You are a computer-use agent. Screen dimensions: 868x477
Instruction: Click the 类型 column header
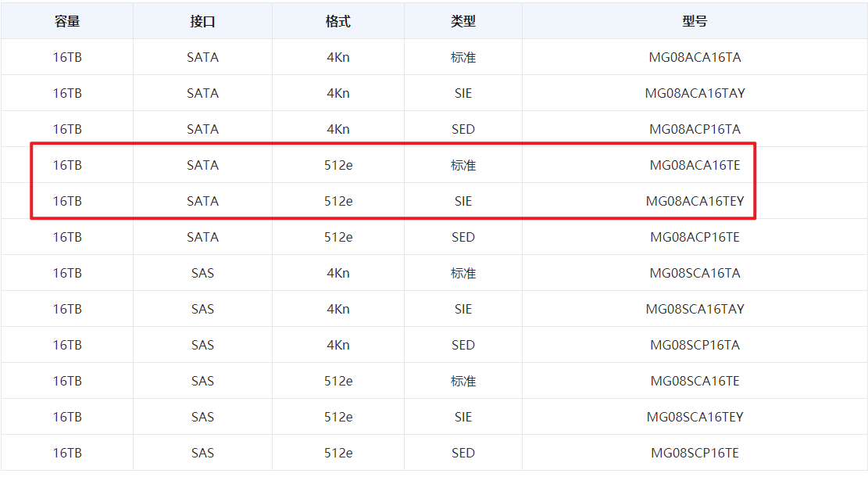(463, 21)
